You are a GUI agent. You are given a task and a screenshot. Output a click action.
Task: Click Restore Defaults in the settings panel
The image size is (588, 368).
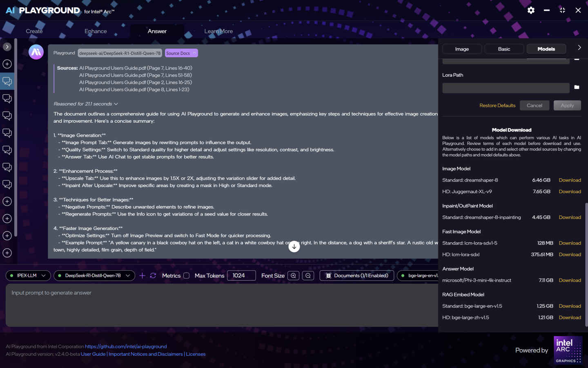tap(497, 105)
